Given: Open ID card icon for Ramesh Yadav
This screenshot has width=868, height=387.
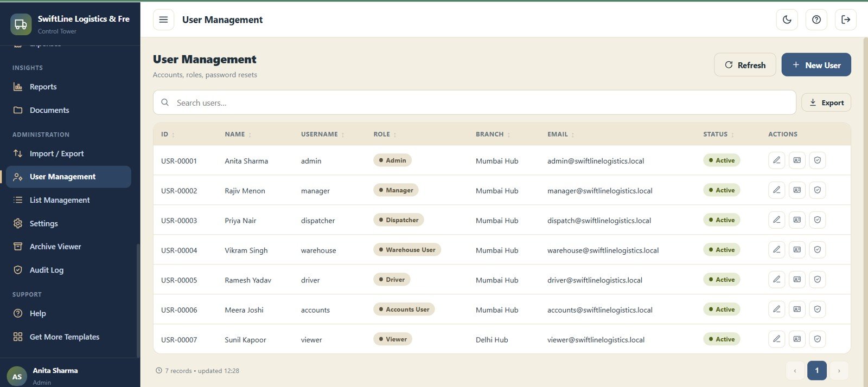Looking at the screenshot, I should [797, 279].
